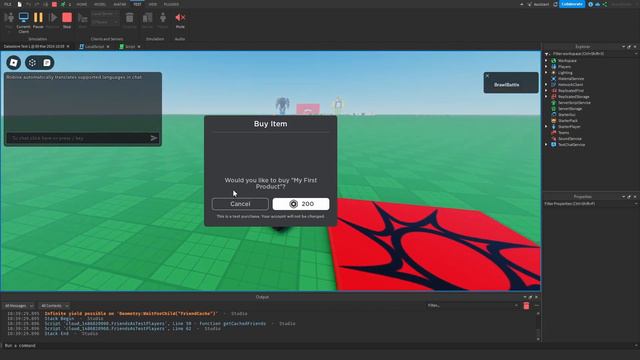This screenshot has width=640, height=360.
Task: Select the LocalScript document tab
Action: [94, 47]
